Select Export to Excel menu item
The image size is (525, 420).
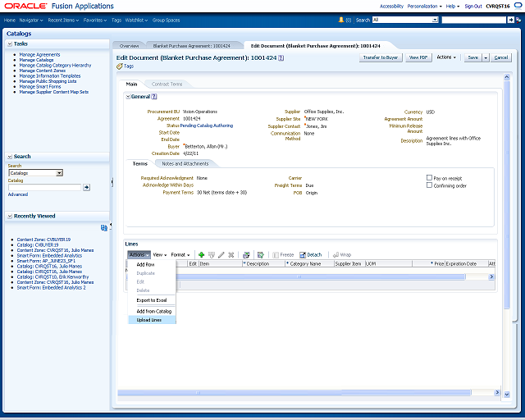[x=151, y=300]
